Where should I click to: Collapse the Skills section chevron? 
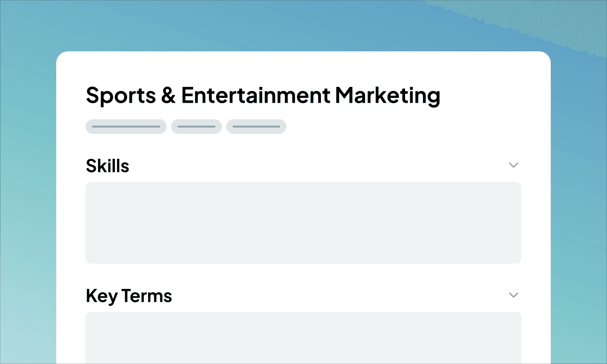tap(514, 165)
